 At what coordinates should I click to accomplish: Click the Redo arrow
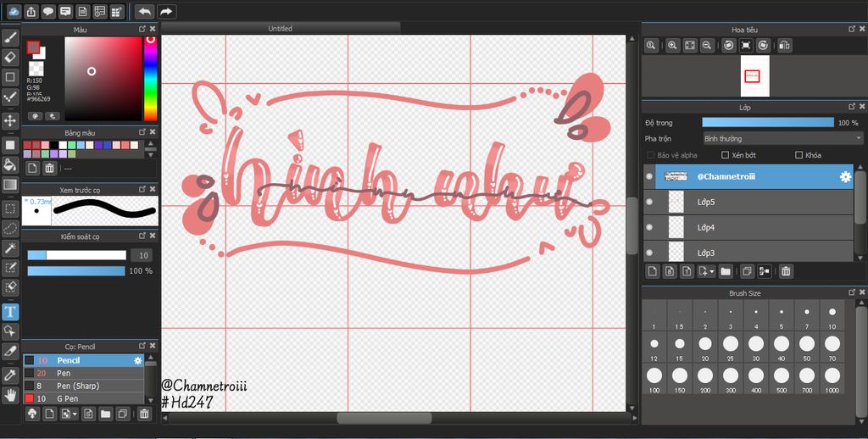point(165,11)
